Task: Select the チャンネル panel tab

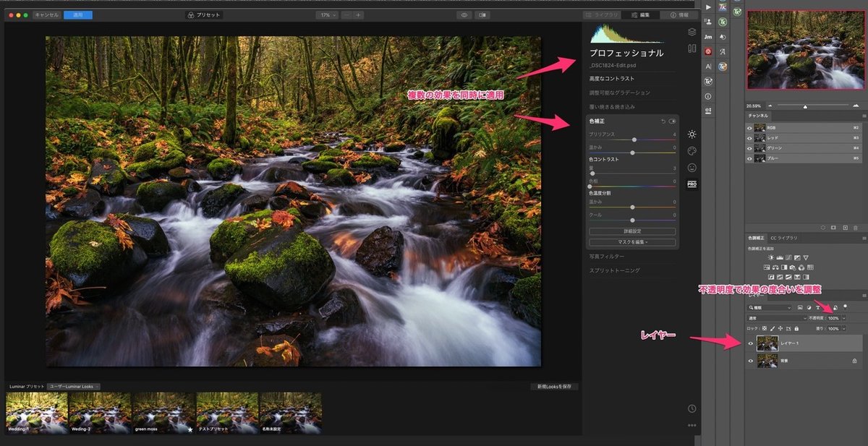Action: point(758,115)
